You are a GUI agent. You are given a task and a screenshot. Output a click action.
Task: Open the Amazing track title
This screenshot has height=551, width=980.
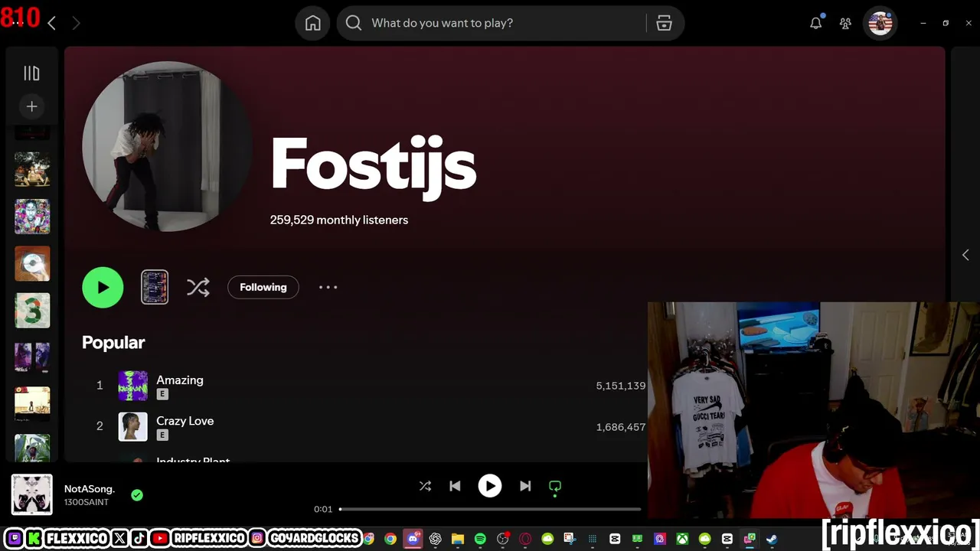click(x=180, y=380)
